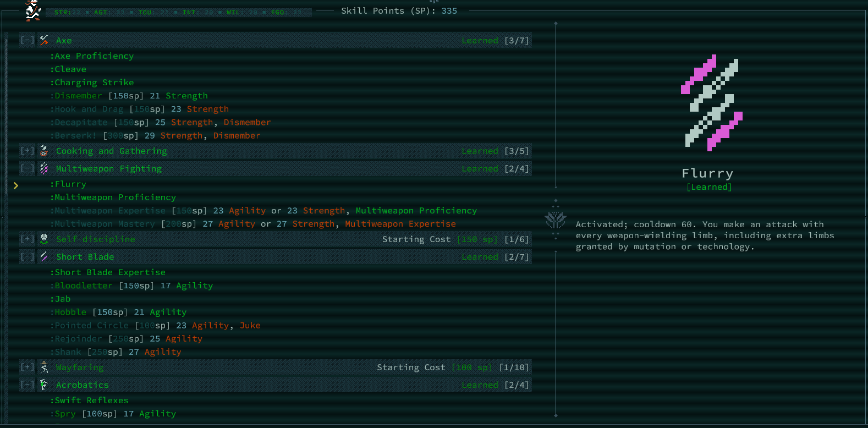
Task: Expand the Wayfaring skill tree
Action: point(27,367)
